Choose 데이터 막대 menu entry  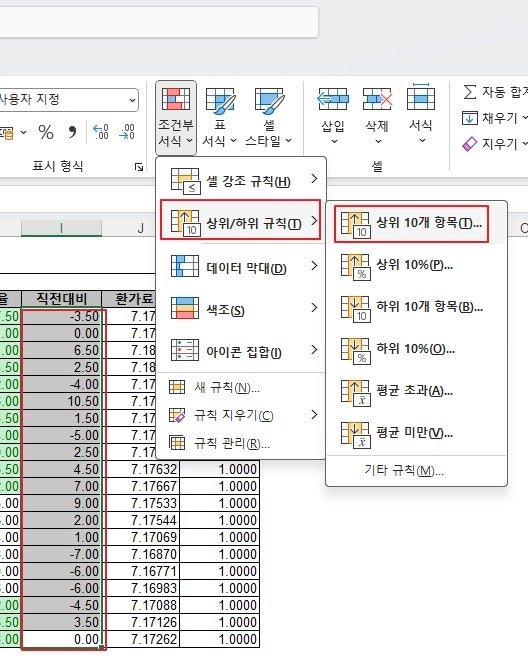pyautogui.click(x=241, y=266)
